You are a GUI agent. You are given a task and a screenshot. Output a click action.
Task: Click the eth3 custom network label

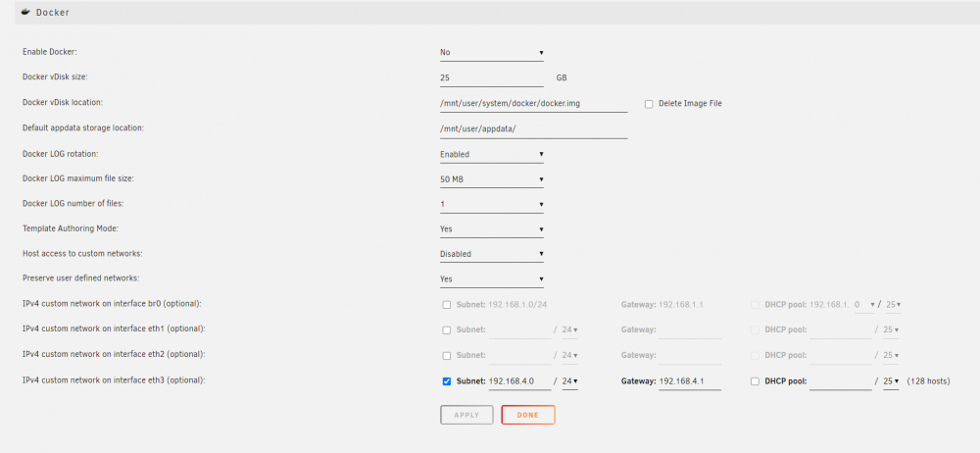tap(114, 380)
